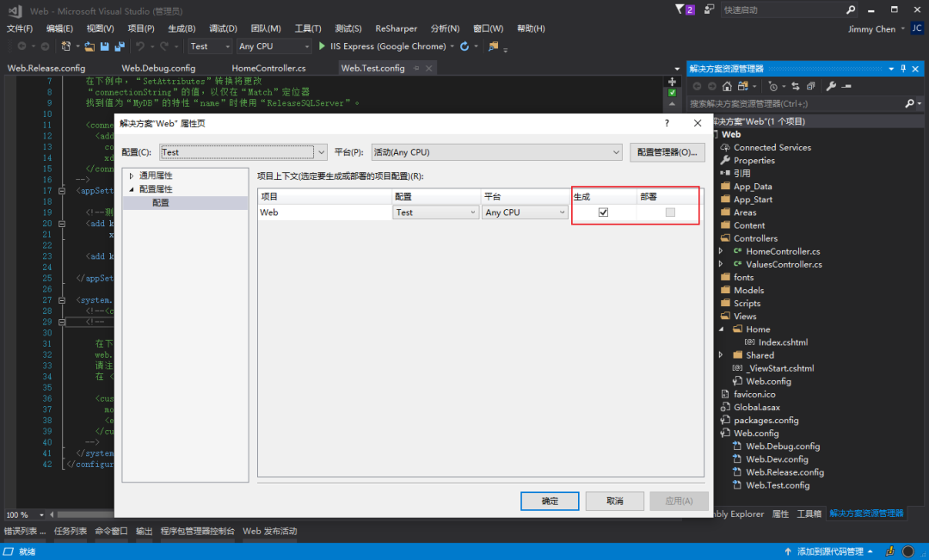Open Web row Any CPU platform dropdown
This screenshot has height=560, width=929.
pyautogui.click(x=525, y=212)
